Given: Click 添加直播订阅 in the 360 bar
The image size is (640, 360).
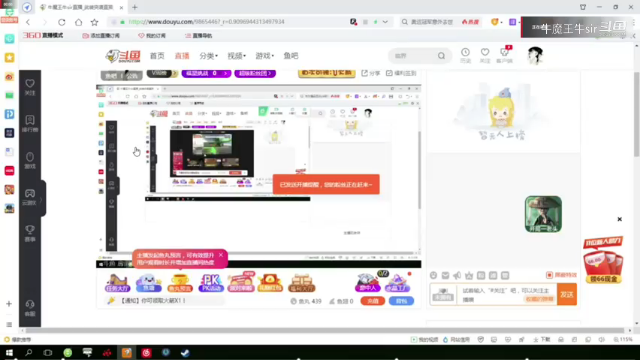Looking at the screenshot, I should click(101, 36).
